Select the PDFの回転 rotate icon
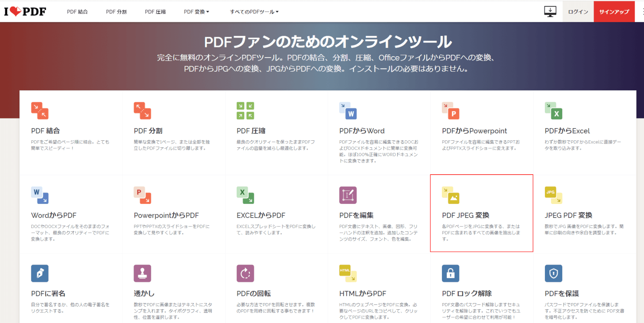Image resolution: width=644 pixels, height=323 pixels. coord(245,273)
